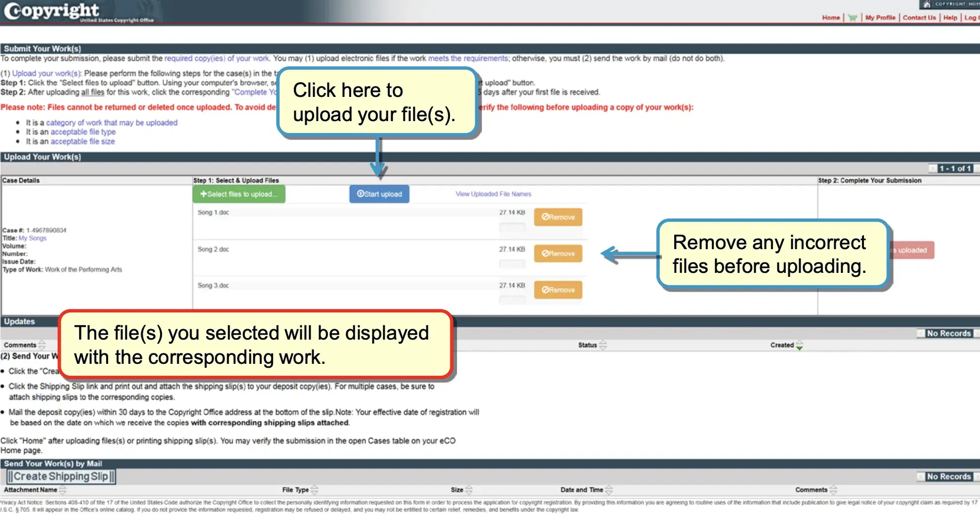
Task: Remove the Song 3.doc file
Action: point(558,290)
